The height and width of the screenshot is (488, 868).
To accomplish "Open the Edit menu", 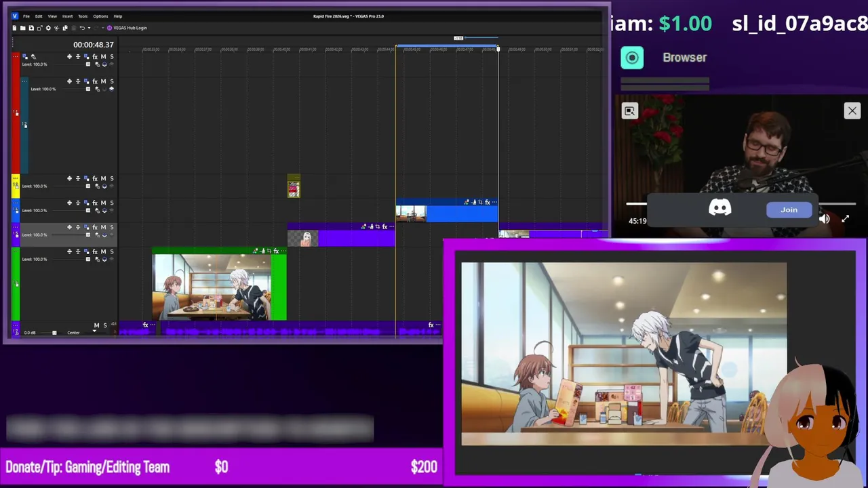I will (x=39, y=16).
